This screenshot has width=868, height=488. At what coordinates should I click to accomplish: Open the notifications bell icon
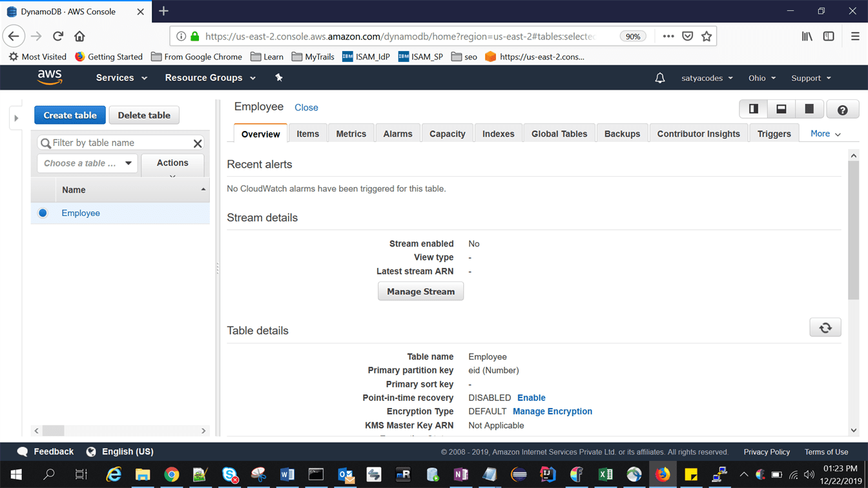[659, 78]
